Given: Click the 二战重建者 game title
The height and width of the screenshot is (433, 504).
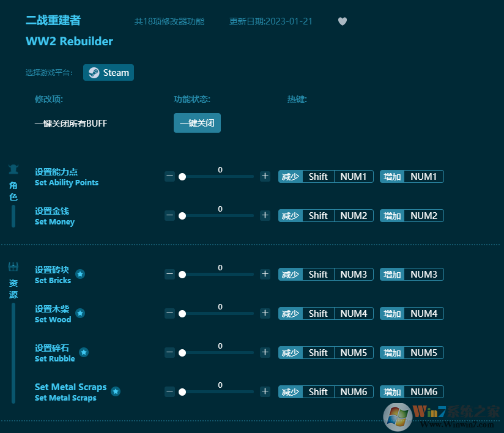Looking at the screenshot, I should pyautogui.click(x=53, y=20).
